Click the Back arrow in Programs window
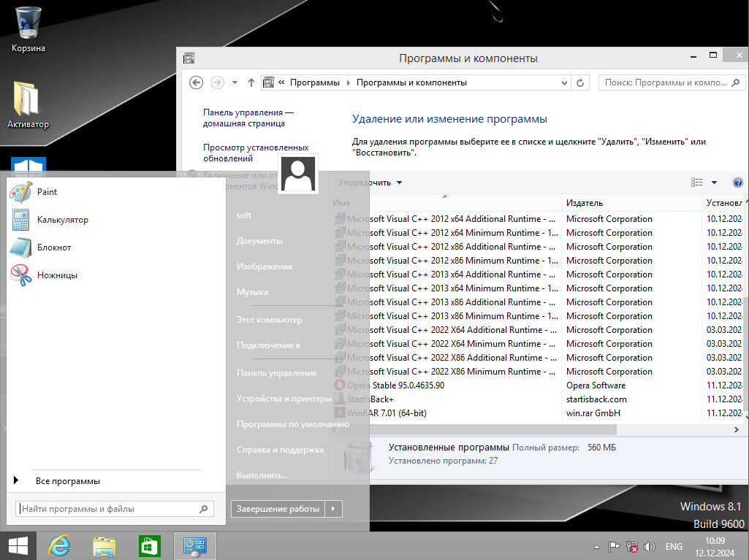 (x=197, y=83)
